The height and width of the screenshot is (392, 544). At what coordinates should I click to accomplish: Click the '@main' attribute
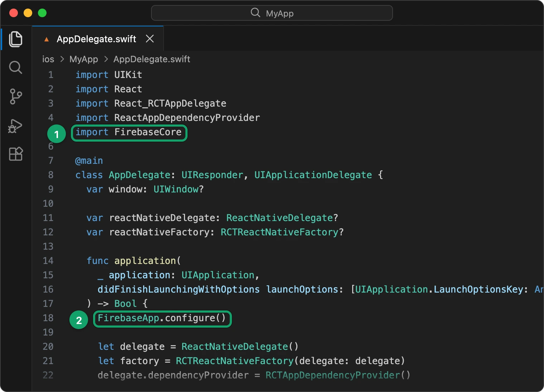click(x=89, y=161)
